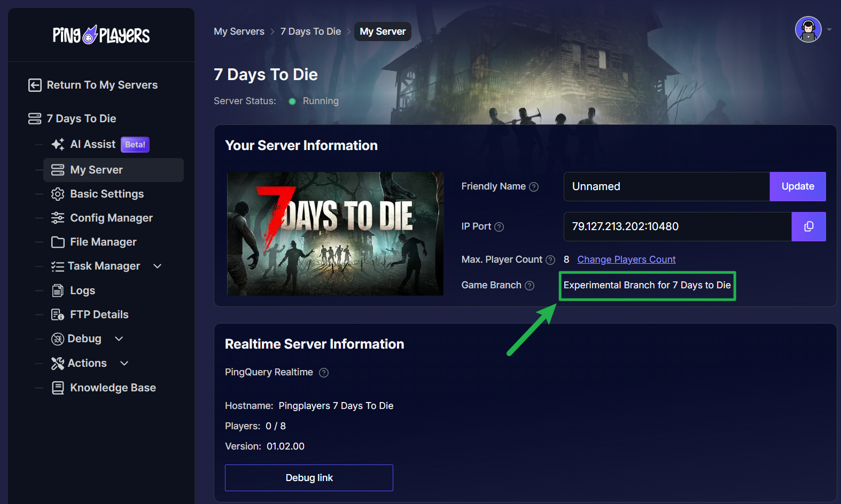
Task: Expand the Task Manager submenu chevron
Action: pos(158,266)
